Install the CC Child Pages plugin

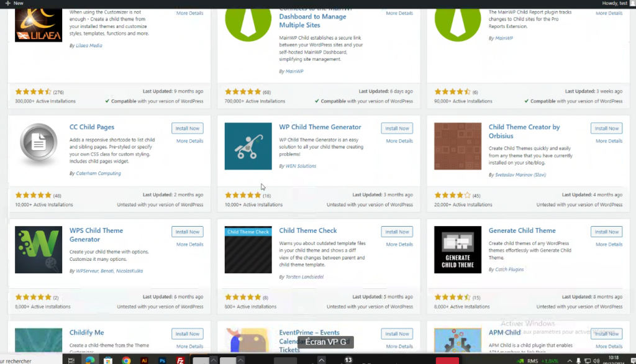coord(187,129)
